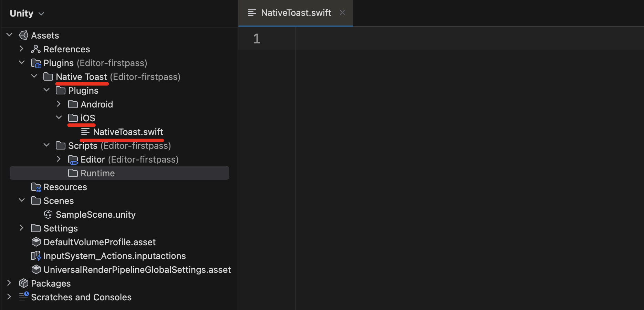Select the Packages label
The width and height of the screenshot is (644, 310).
(51, 283)
